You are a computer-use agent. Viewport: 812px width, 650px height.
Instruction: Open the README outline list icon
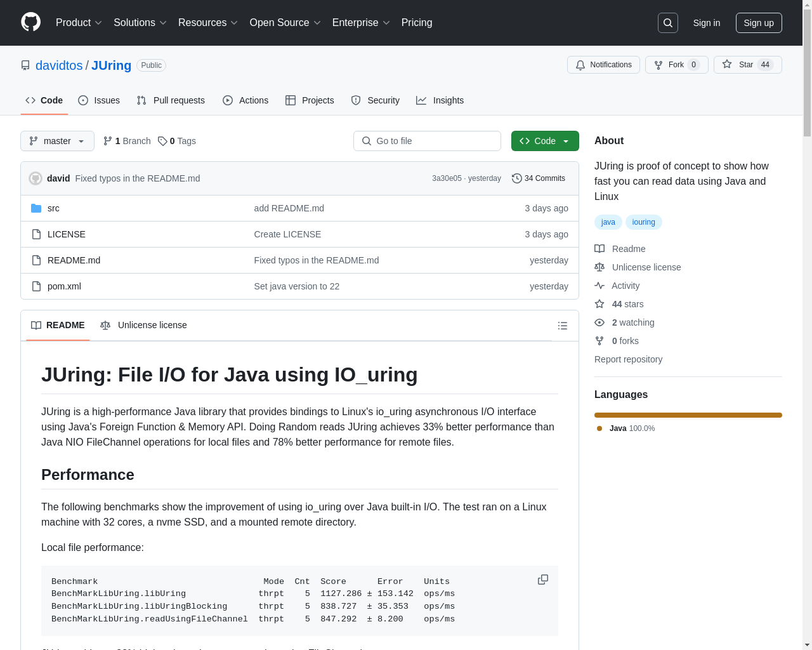(563, 326)
